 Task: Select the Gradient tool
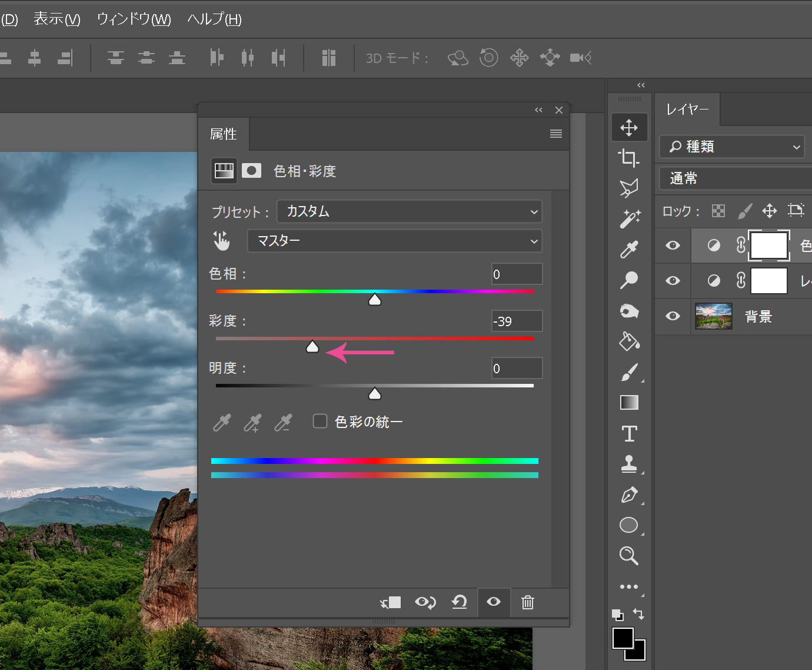click(629, 403)
